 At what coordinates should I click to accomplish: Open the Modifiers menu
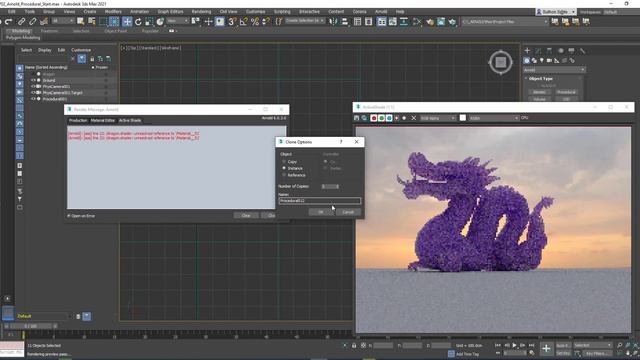pyautogui.click(x=113, y=11)
